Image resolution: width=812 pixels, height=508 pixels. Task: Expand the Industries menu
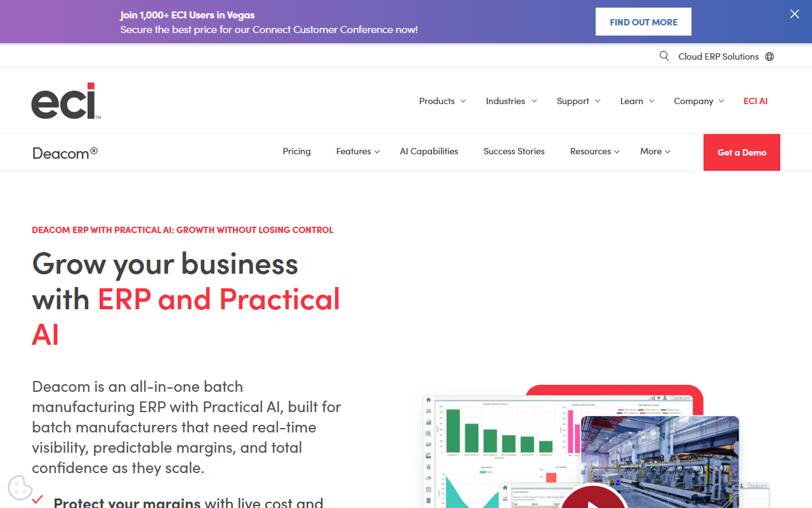click(511, 101)
